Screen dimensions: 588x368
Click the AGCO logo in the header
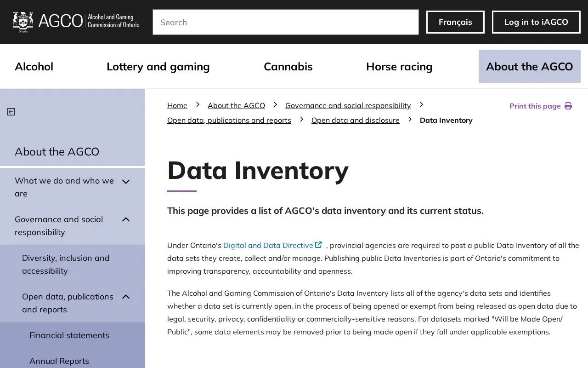click(x=76, y=22)
